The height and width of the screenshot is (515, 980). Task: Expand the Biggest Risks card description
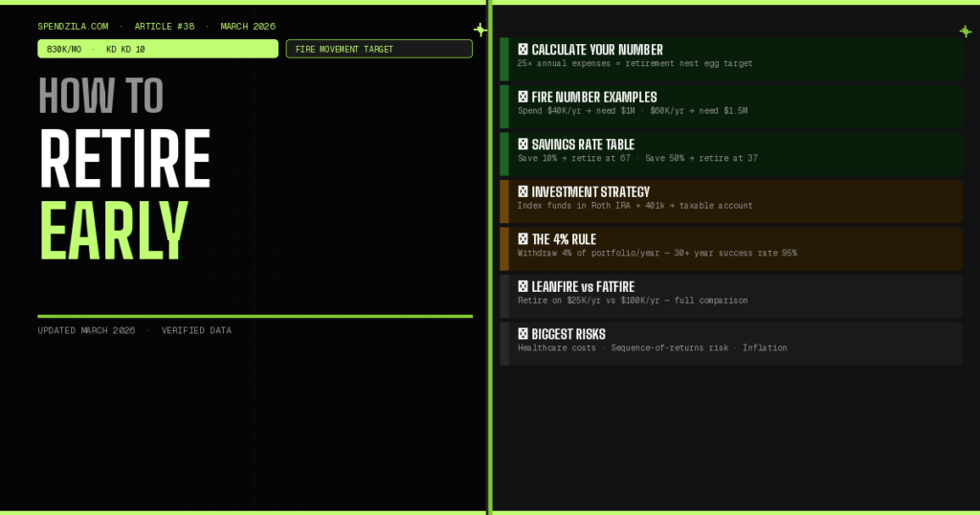coord(652,348)
